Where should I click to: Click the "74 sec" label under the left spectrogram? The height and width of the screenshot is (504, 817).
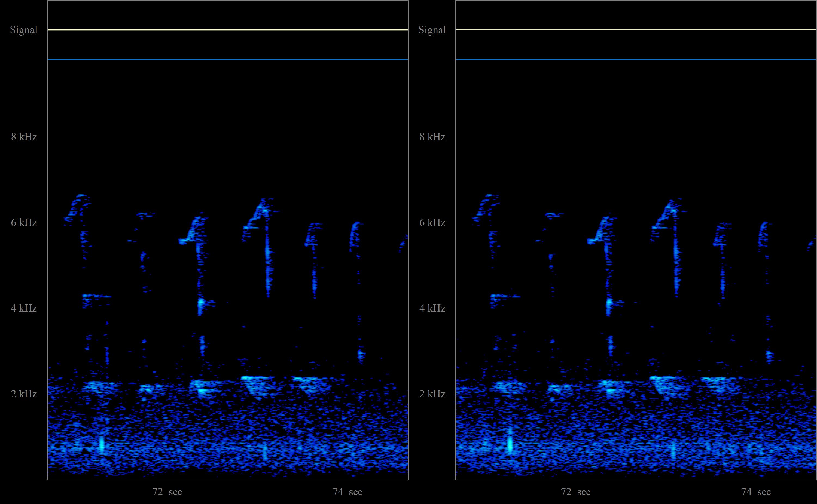pyautogui.click(x=347, y=492)
